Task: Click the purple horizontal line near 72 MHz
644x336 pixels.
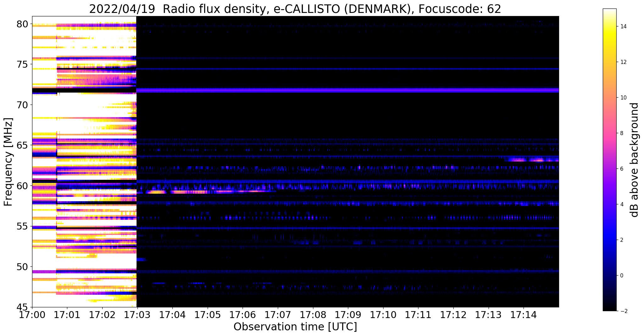Action: [348, 90]
